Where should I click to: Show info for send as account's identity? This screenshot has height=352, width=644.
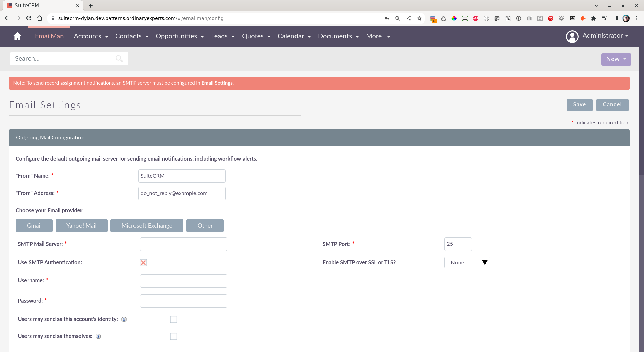(124, 319)
